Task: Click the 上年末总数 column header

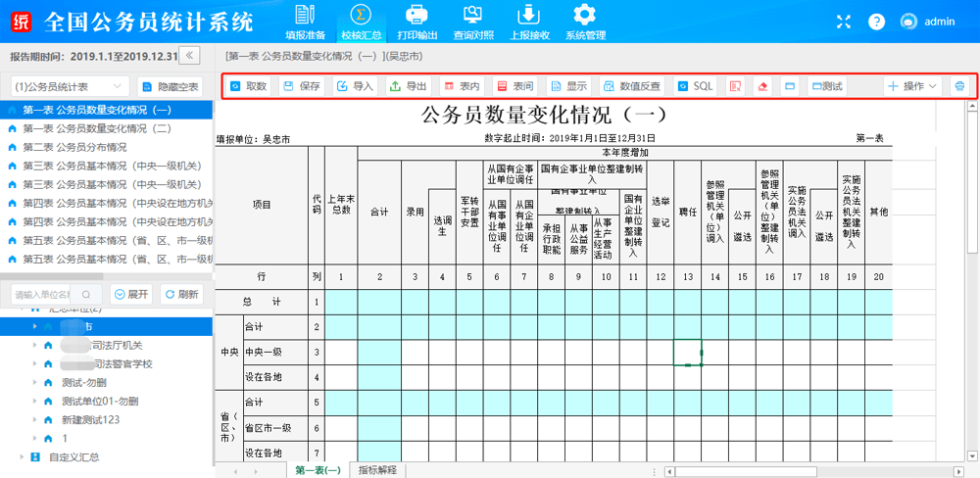Action: click(x=341, y=205)
